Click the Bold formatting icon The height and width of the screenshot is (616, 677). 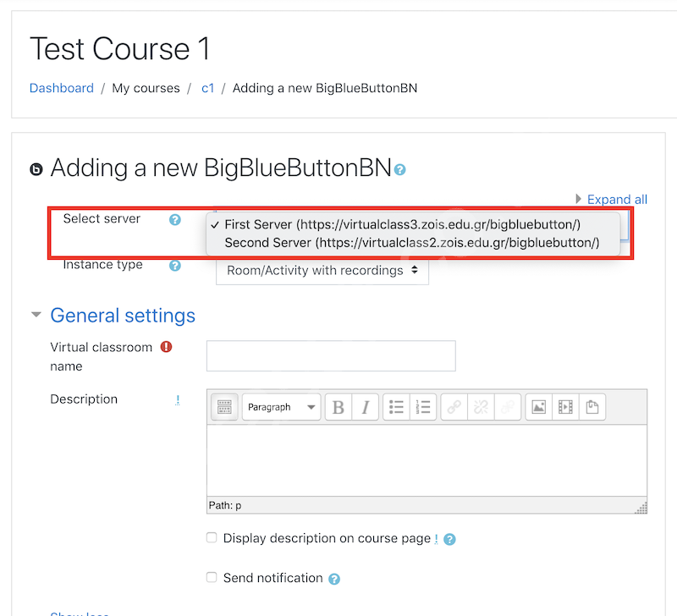tap(338, 407)
